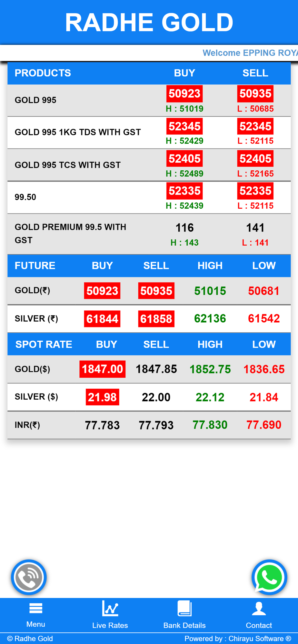Click Powered by Chirayu Software link

(238, 639)
